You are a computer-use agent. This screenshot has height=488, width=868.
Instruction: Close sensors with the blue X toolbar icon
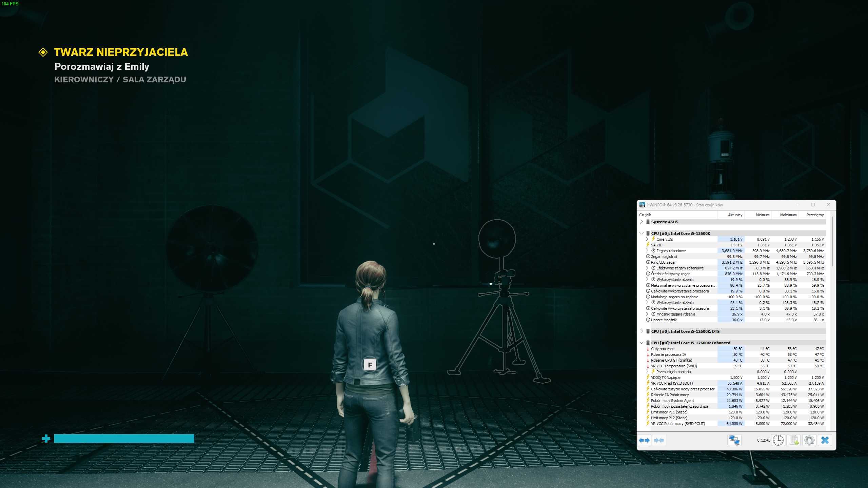point(825,440)
